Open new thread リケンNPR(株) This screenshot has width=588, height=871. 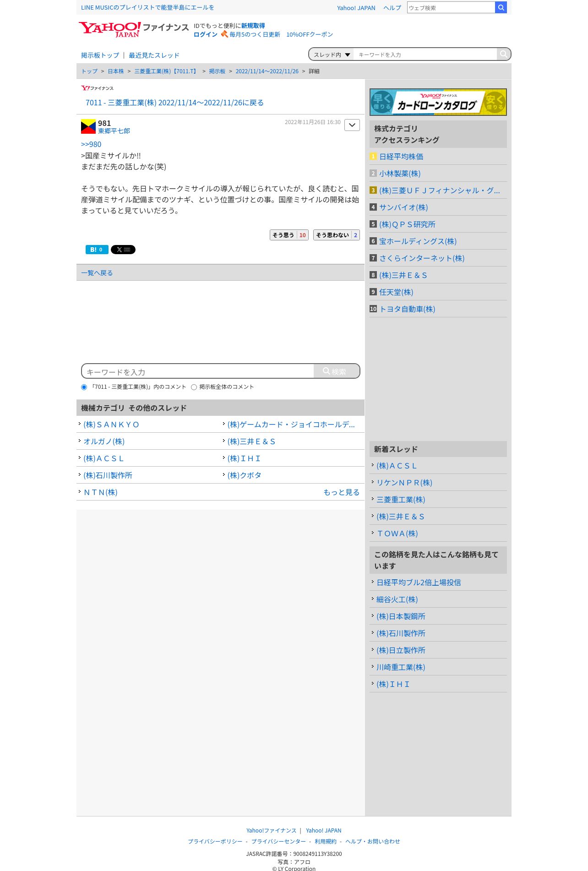(404, 483)
